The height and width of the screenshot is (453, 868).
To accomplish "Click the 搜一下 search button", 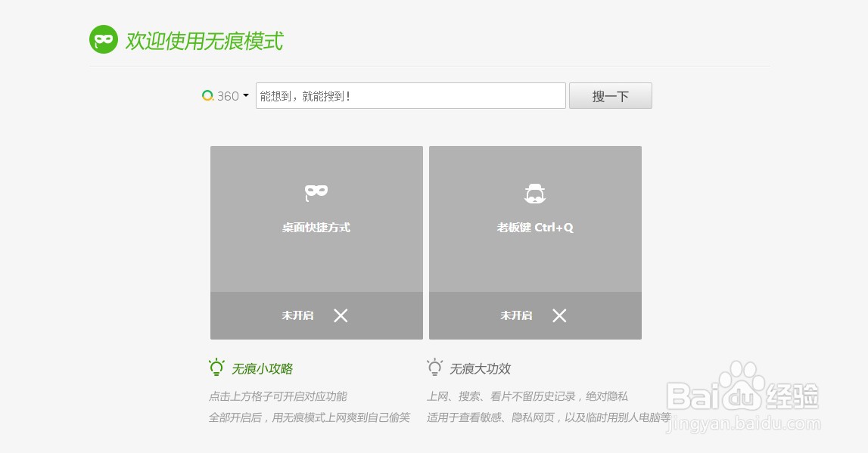I will (610, 96).
